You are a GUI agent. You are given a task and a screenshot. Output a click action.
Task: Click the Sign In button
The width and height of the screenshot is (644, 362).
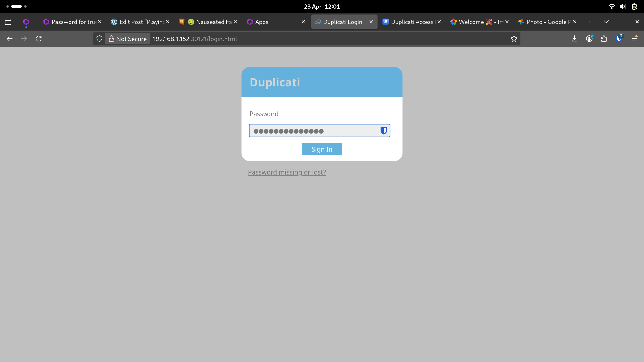click(322, 149)
